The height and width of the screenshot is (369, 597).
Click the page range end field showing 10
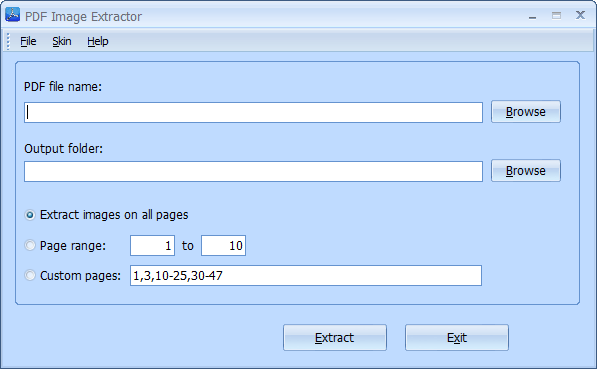[223, 246]
